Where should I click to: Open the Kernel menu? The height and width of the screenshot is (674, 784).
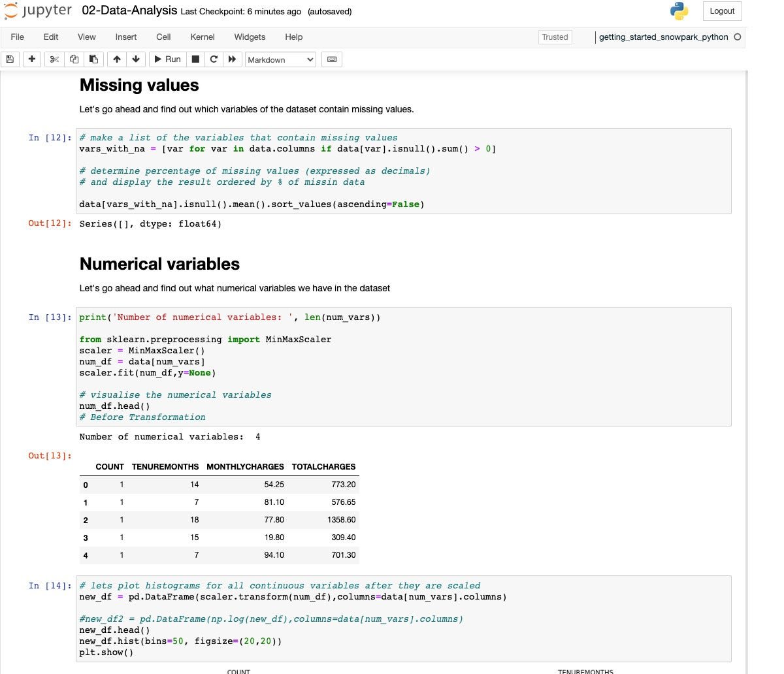(x=203, y=37)
